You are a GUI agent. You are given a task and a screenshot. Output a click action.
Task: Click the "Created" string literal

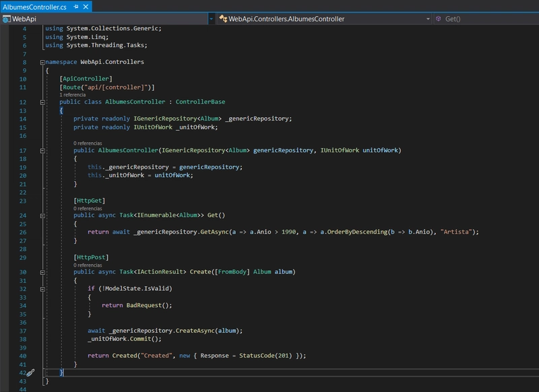(155, 356)
